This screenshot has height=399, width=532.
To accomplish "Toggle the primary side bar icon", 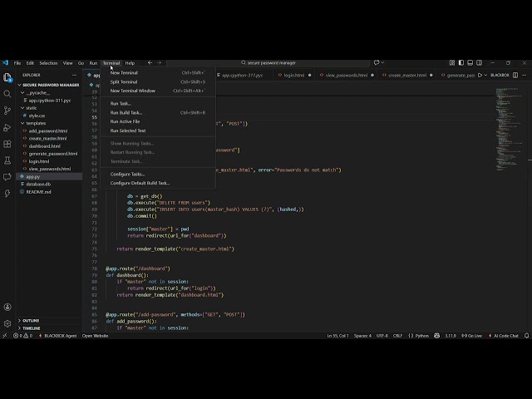I will tap(461, 63).
